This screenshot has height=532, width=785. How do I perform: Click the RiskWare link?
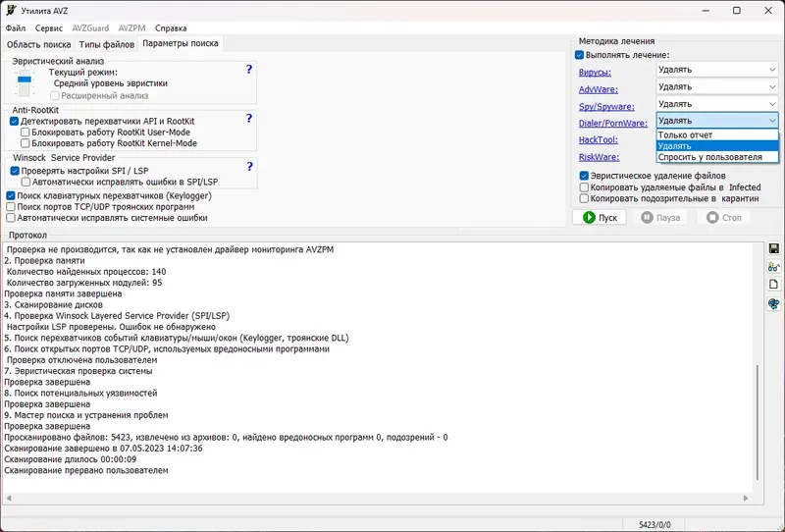tap(599, 157)
